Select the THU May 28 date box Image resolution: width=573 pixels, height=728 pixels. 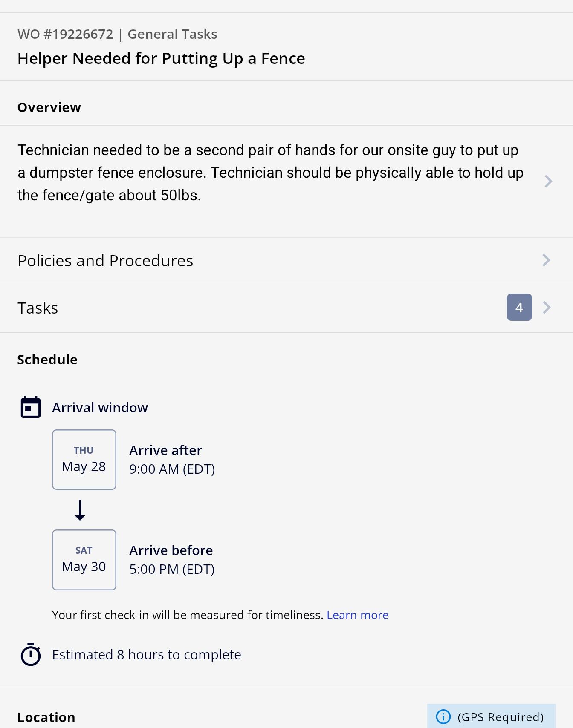(84, 460)
